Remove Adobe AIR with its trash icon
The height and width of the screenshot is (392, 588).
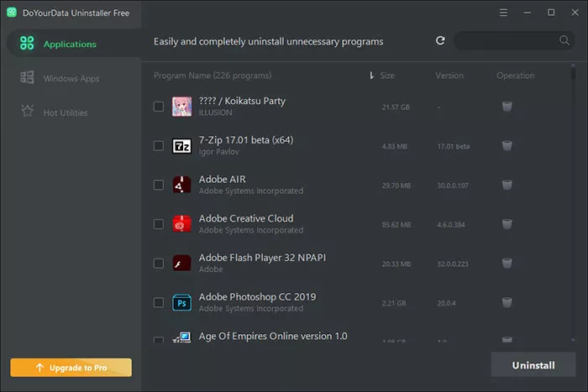coord(507,185)
